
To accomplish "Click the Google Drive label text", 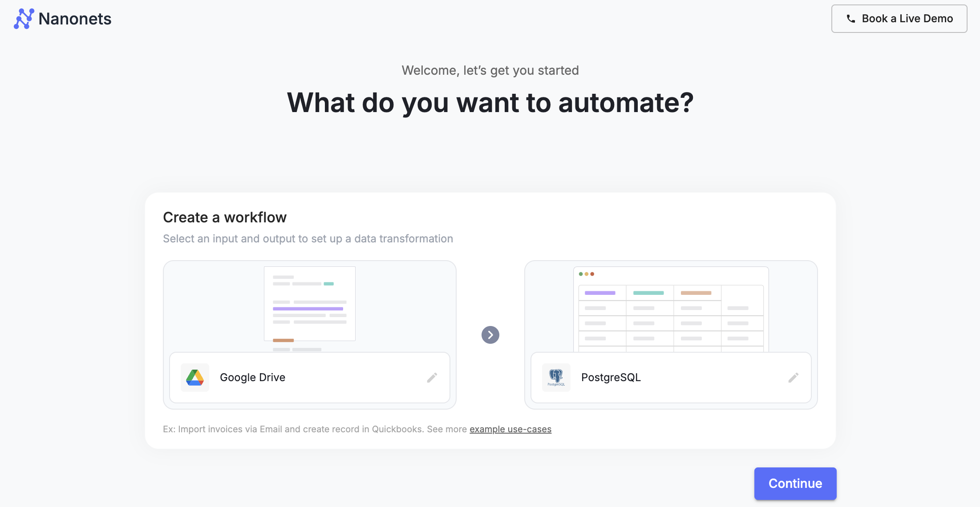I will point(252,378).
